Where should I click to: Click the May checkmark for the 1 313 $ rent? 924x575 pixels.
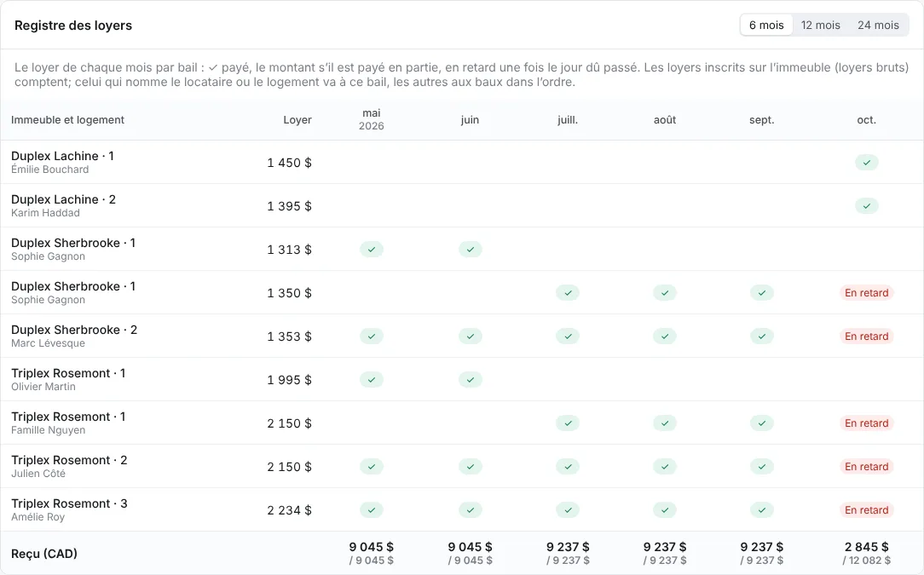[x=372, y=250]
